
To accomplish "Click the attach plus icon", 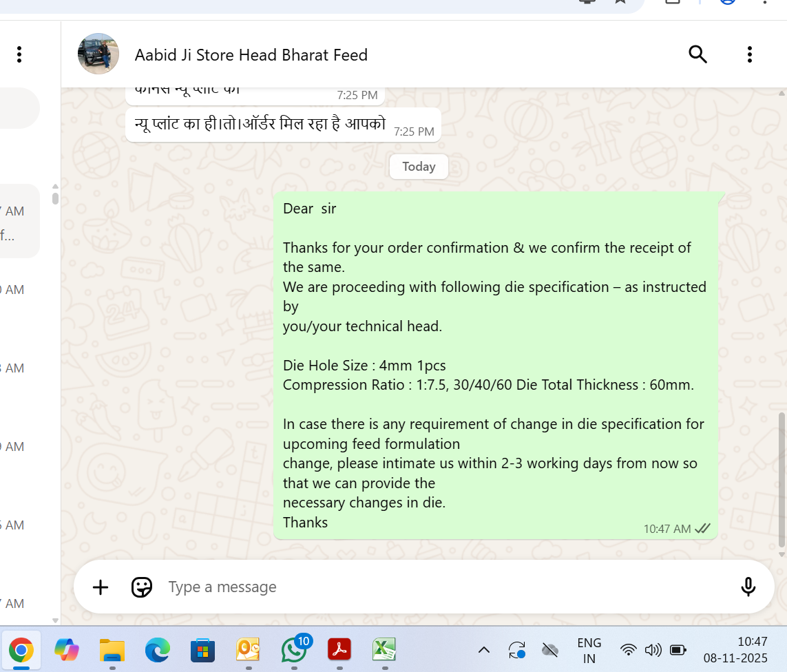I will (x=101, y=587).
